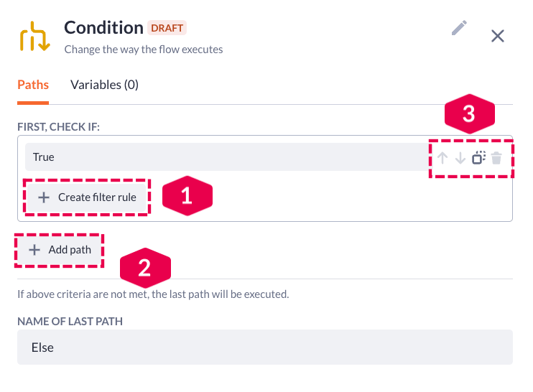Click the FIRST, CHECK IF: label
The image size is (533, 392).
coord(58,127)
